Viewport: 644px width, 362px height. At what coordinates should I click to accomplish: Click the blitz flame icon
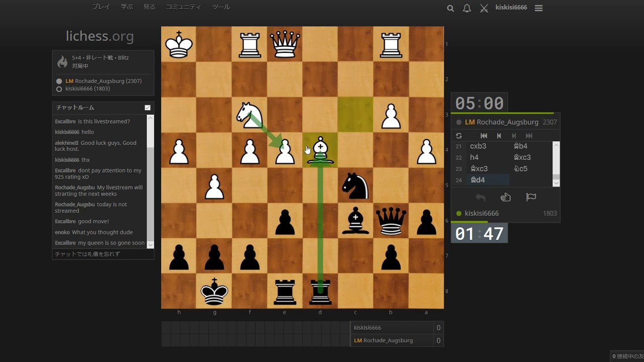point(62,62)
